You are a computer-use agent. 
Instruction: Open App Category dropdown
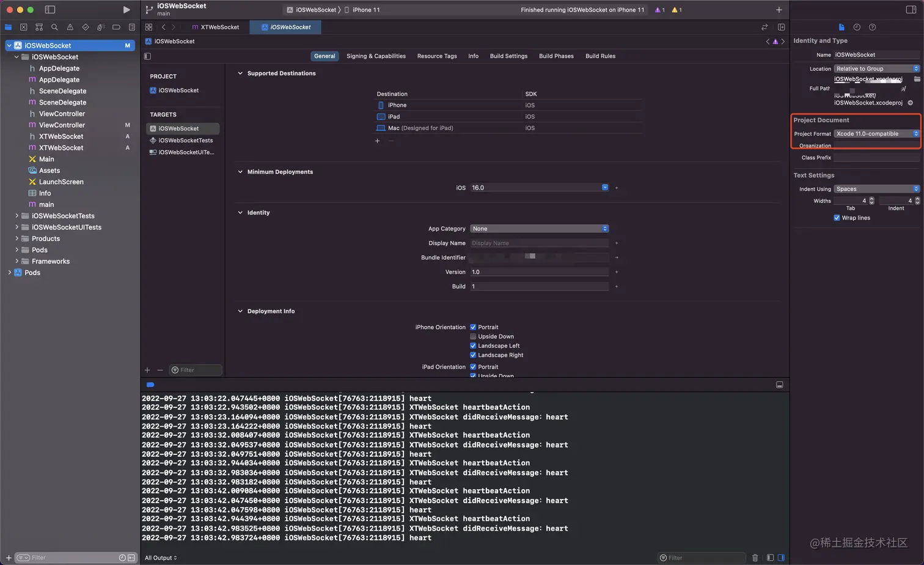[x=539, y=229]
